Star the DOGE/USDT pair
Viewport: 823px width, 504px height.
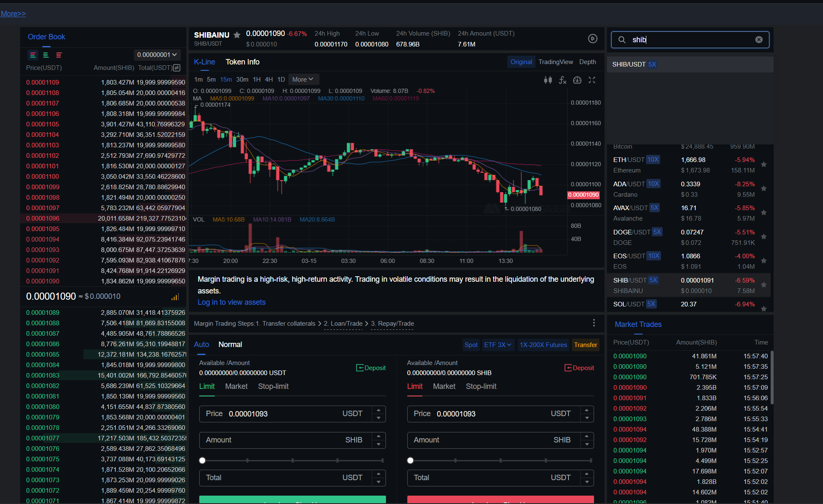coord(764,237)
